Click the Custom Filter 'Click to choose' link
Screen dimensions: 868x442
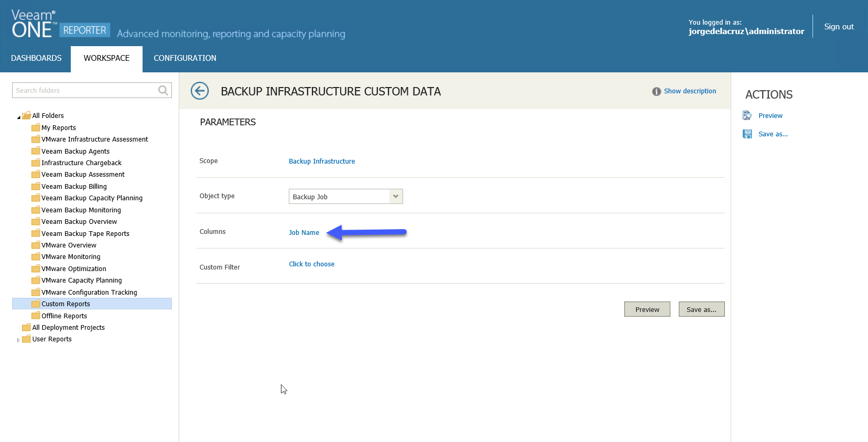coord(312,264)
